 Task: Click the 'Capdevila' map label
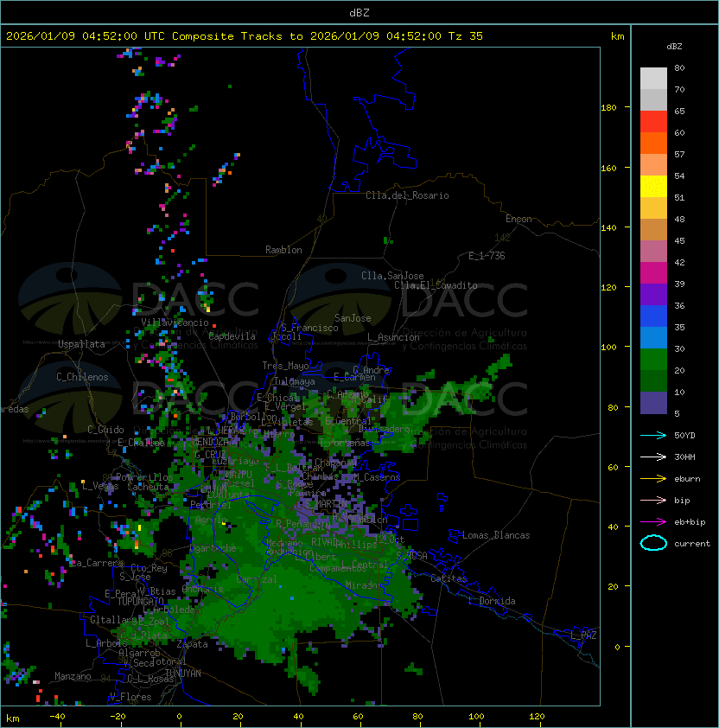pos(232,336)
